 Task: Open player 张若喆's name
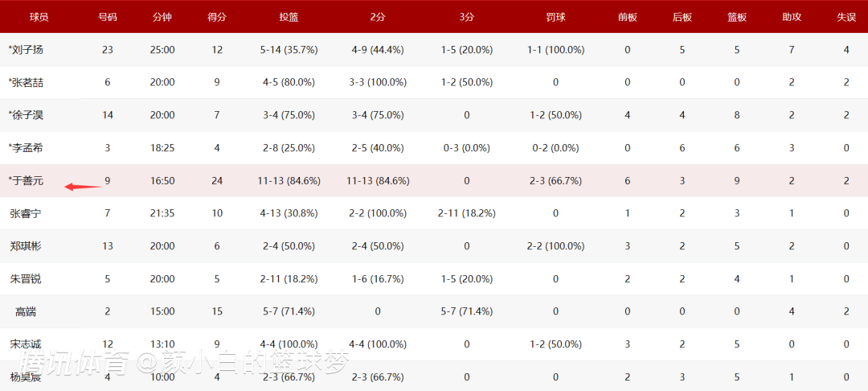click(x=27, y=82)
